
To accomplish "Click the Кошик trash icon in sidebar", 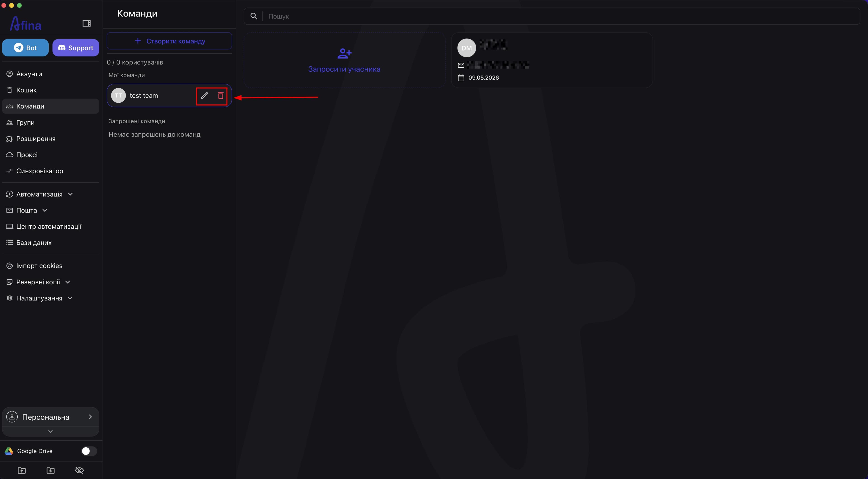I will coord(9,90).
